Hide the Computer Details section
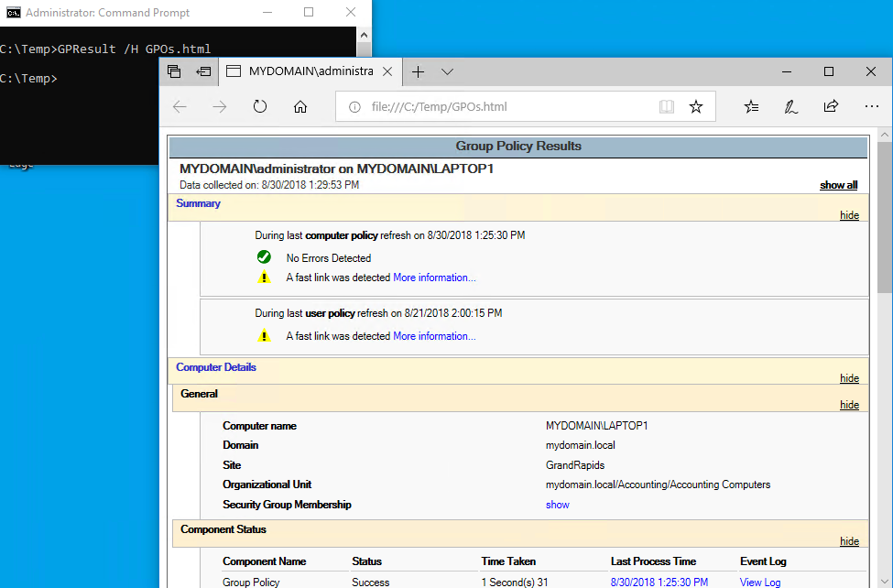Viewport: 893px width, 588px height. pos(849,378)
